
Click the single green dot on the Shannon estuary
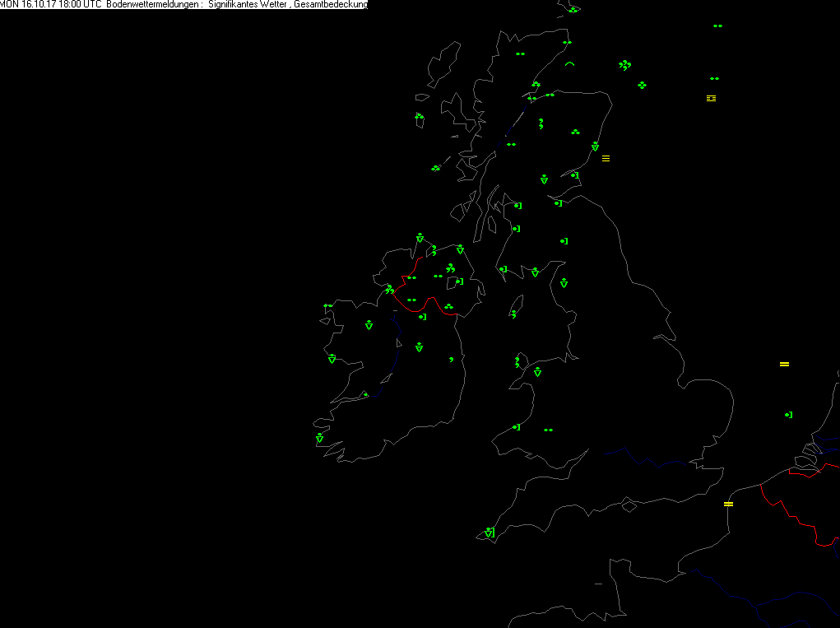[x=366, y=395]
